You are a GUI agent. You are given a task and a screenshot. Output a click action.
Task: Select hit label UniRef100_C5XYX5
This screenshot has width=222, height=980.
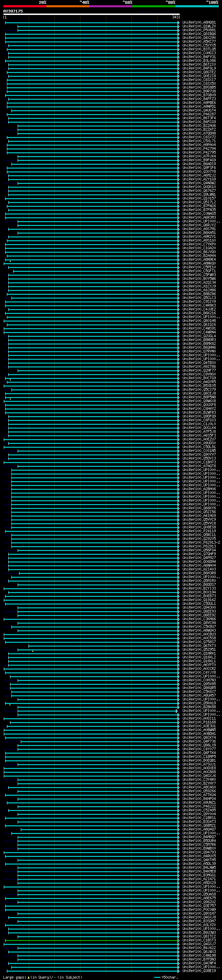199,45
